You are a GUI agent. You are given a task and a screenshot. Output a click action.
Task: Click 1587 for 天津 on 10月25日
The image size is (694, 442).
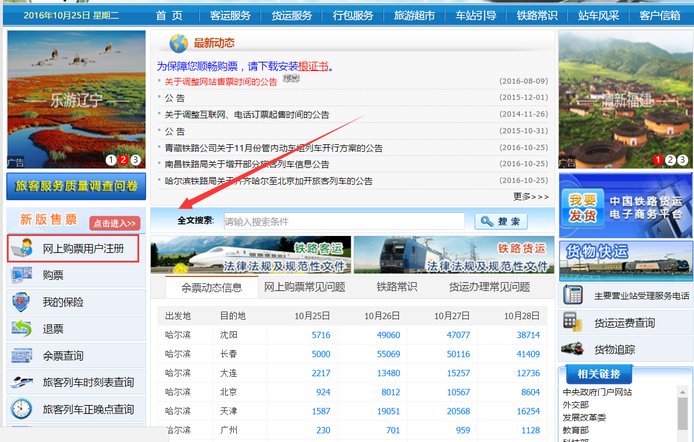[321, 411]
